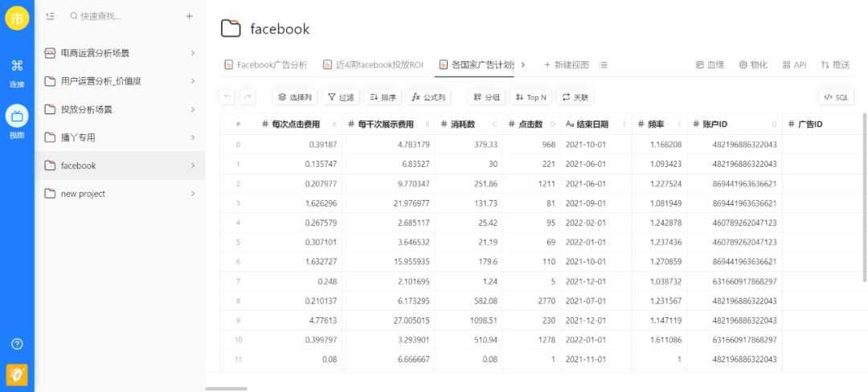Select the new project item

(120, 194)
